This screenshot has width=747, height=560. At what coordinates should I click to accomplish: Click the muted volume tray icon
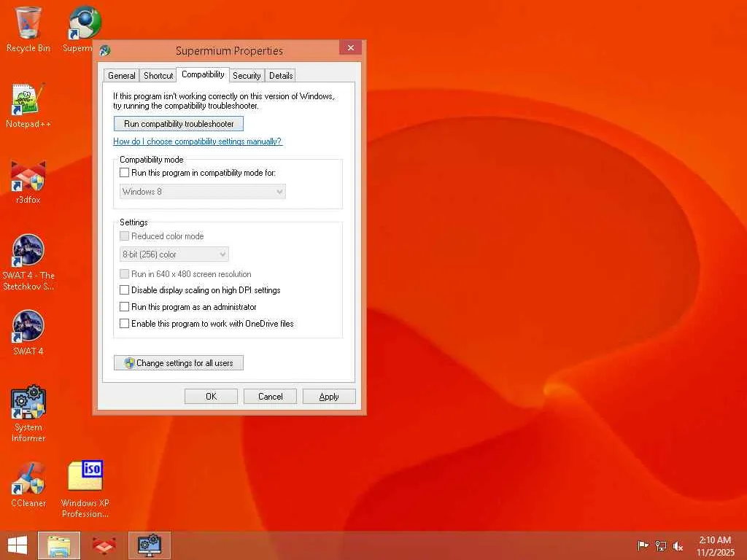[678, 545]
